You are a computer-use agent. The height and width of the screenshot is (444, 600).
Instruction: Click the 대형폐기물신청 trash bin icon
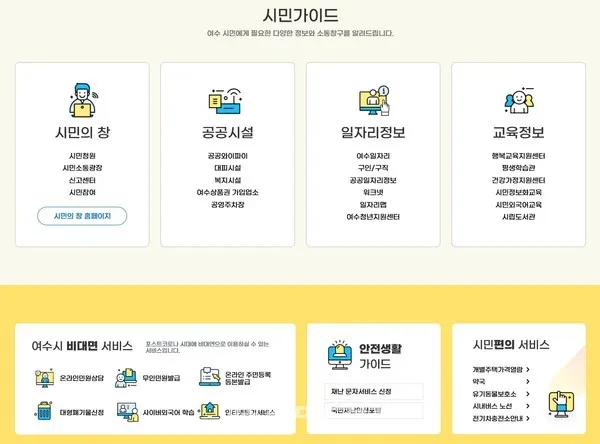click(44, 411)
